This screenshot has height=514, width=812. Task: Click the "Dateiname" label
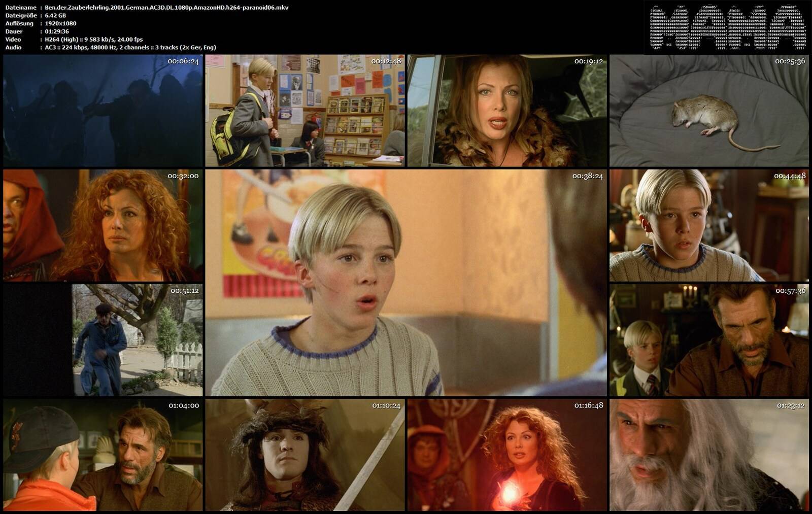[x=21, y=8]
